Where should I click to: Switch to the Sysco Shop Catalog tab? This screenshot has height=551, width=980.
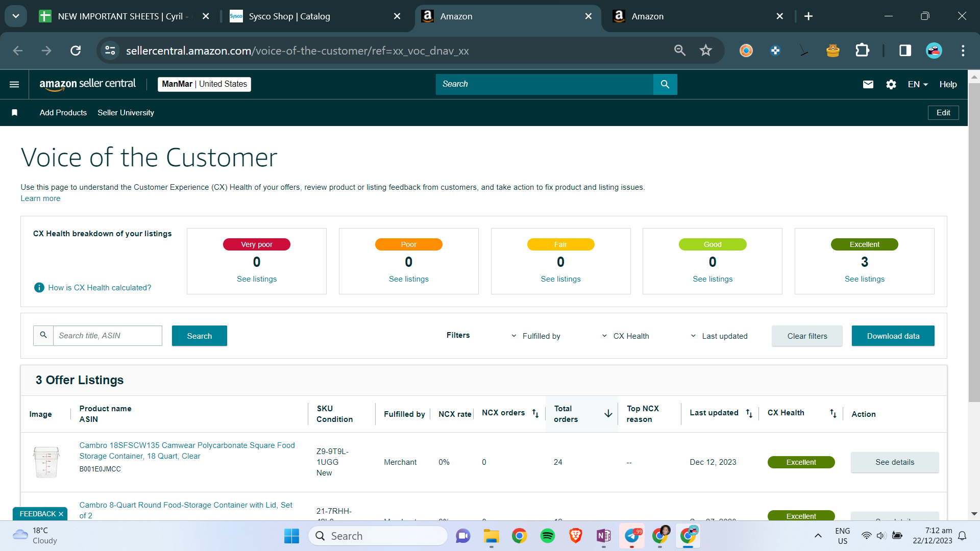314,16
